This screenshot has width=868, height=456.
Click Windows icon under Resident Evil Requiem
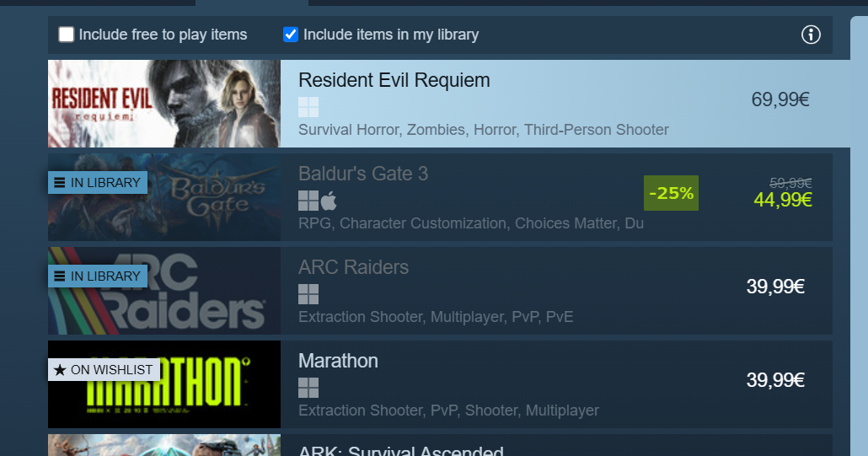pos(308,107)
